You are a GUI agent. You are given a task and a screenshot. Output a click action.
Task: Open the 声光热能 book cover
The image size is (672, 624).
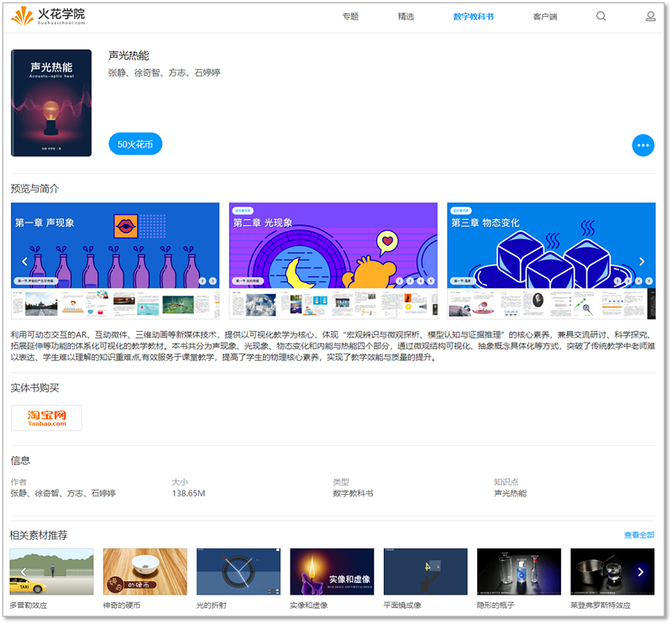coord(51,102)
